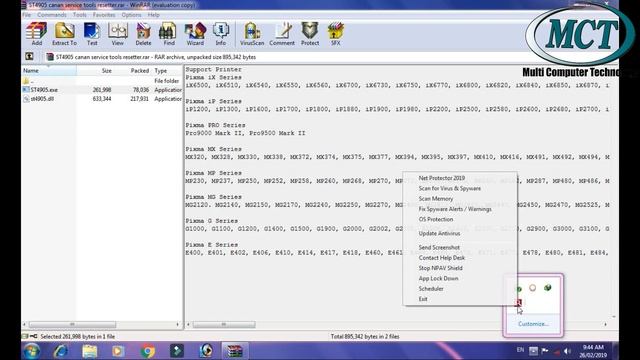640x360 pixels.
Task: Choose Exit from Net Protector menu
Action: pyautogui.click(x=423, y=299)
